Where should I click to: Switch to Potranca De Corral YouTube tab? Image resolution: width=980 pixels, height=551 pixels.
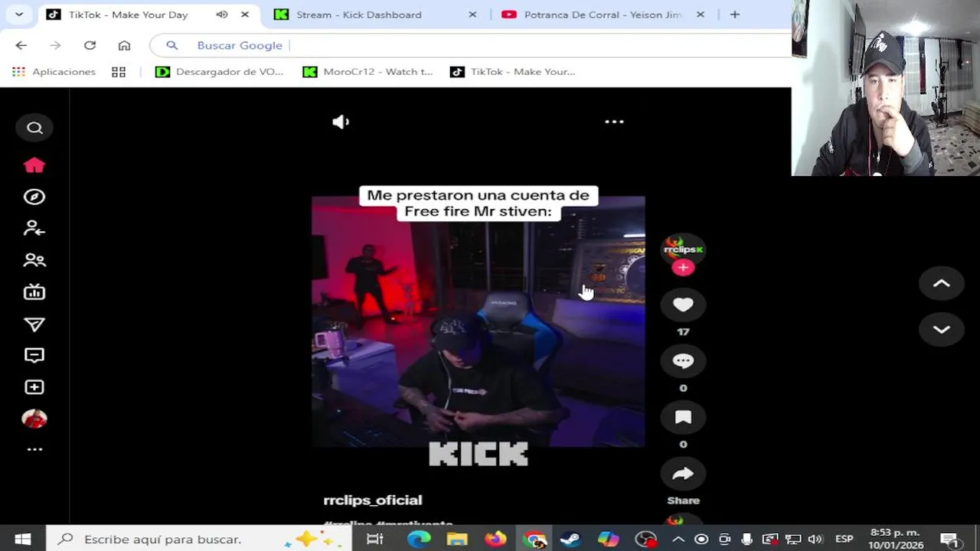click(603, 15)
